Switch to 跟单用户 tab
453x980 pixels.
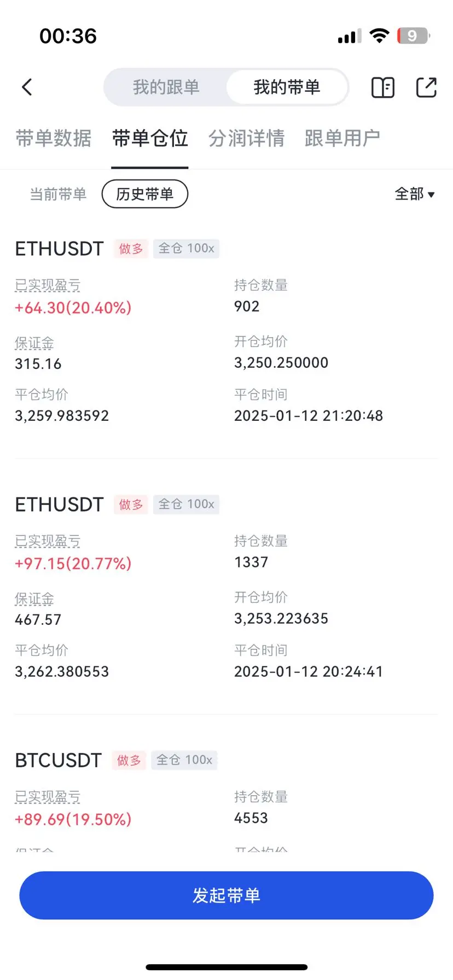pos(342,138)
